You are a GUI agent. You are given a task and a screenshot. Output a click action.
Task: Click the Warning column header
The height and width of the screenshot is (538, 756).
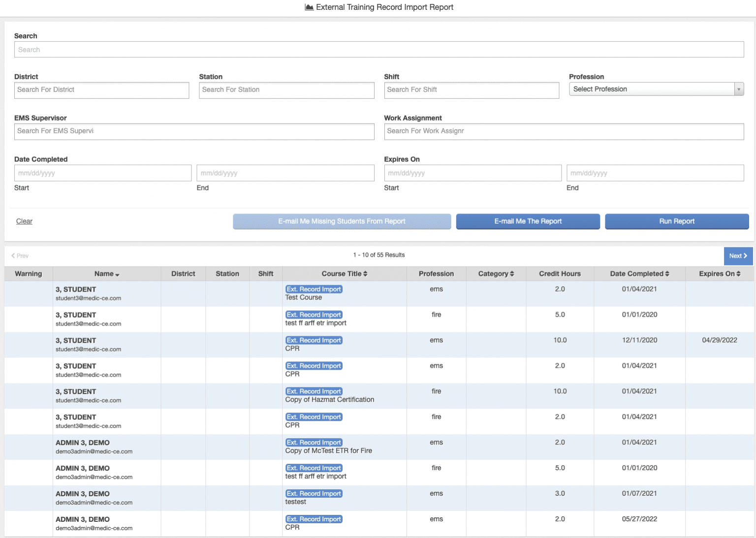coord(29,274)
